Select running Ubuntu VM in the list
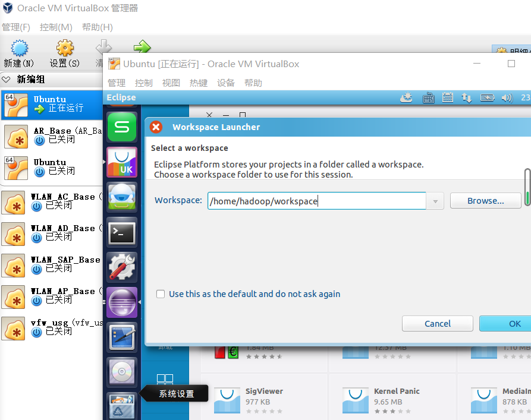 52,104
